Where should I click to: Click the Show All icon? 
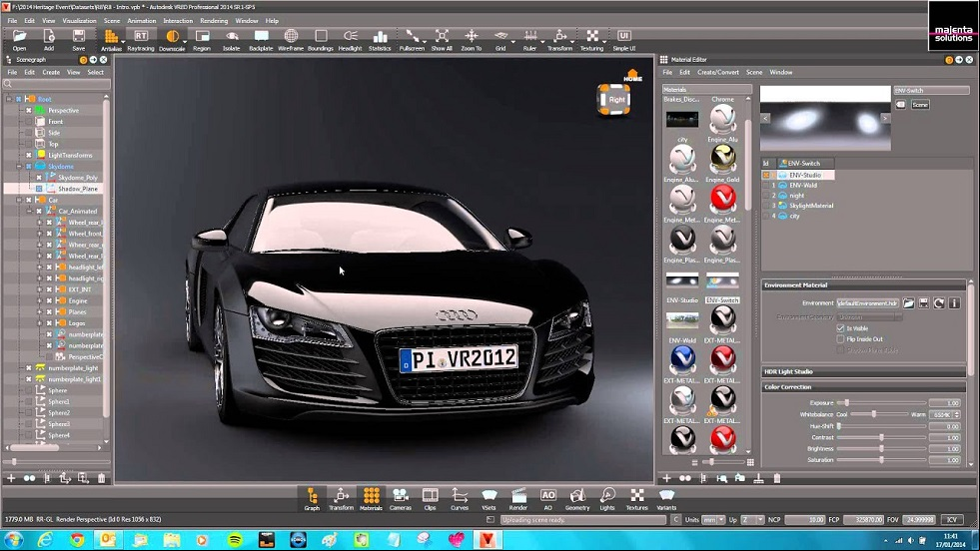442,39
